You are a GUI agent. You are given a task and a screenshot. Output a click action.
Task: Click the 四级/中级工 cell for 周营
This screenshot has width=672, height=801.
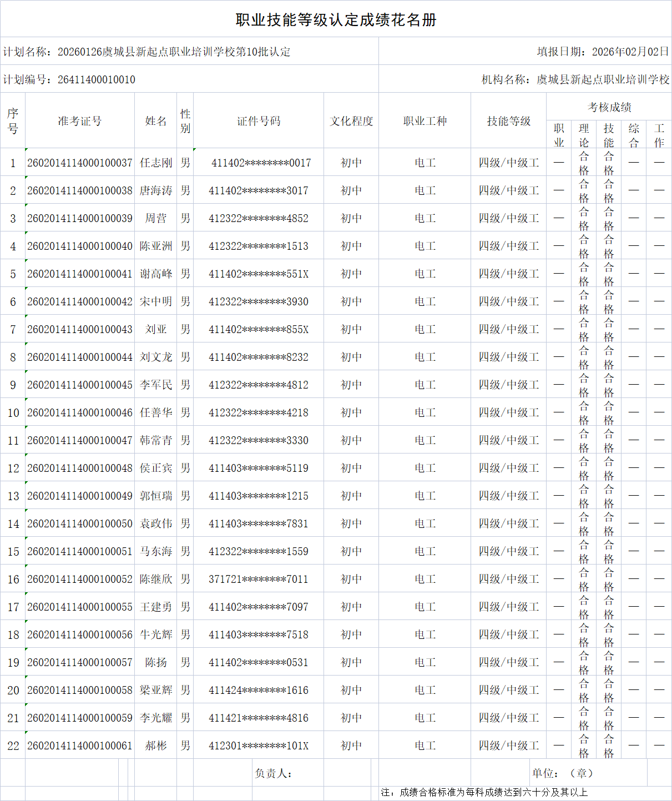[x=508, y=218]
